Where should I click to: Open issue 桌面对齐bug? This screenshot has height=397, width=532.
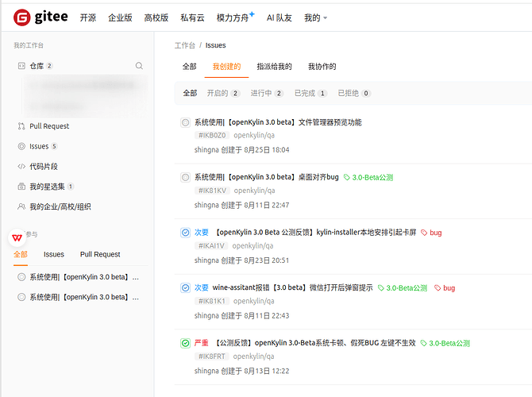266,177
